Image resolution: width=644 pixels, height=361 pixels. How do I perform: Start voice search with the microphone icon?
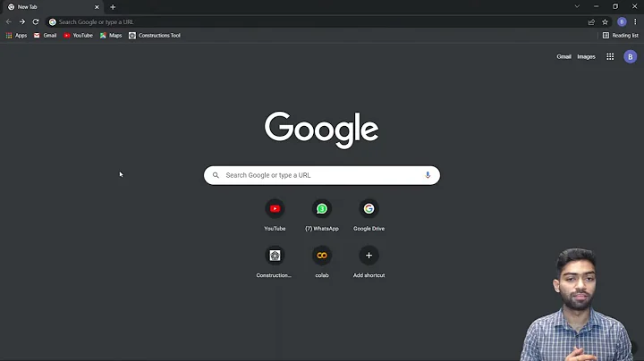(x=428, y=175)
